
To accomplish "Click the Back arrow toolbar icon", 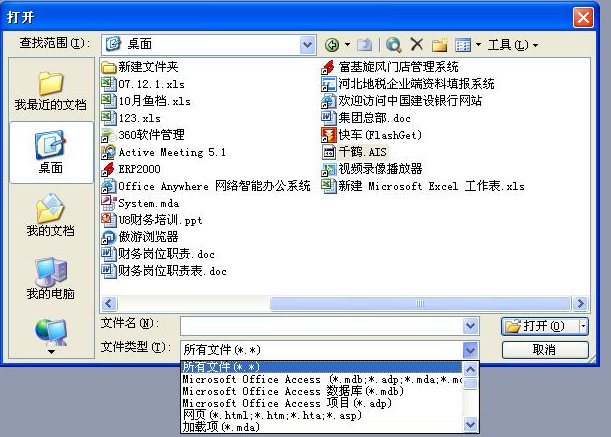I will click(x=332, y=45).
